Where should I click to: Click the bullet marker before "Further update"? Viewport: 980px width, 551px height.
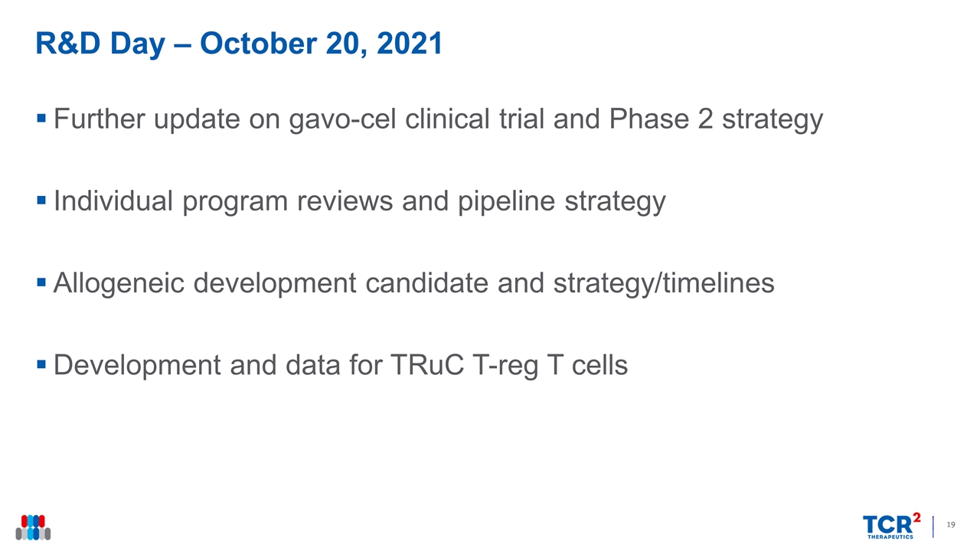41,119
